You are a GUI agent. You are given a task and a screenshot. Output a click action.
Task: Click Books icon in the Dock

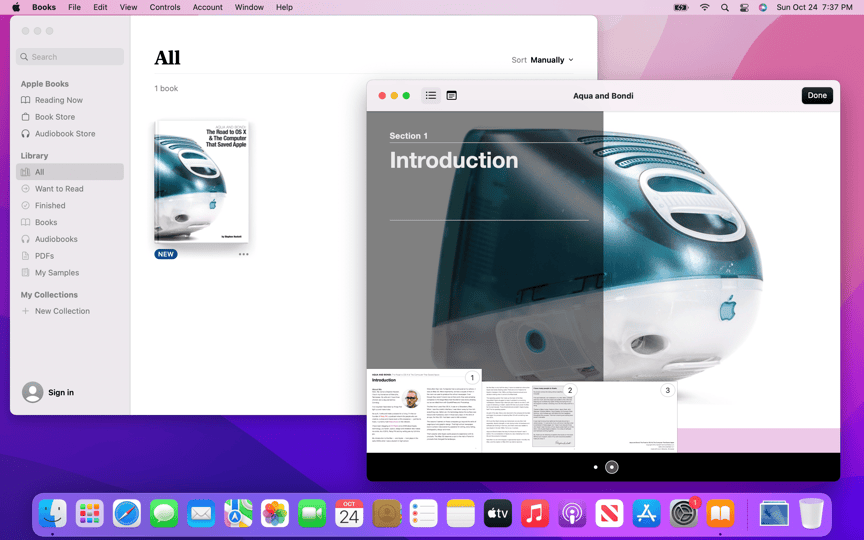720,514
